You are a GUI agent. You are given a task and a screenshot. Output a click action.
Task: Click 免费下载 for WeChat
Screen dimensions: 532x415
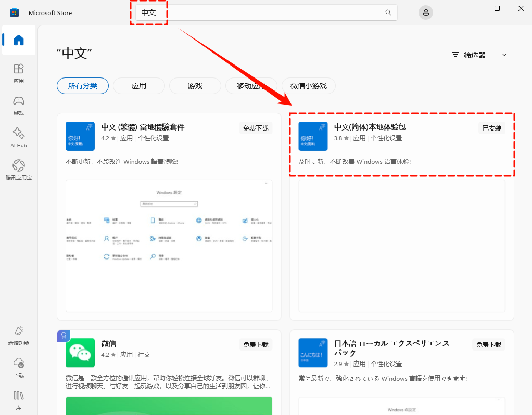click(x=256, y=344)
